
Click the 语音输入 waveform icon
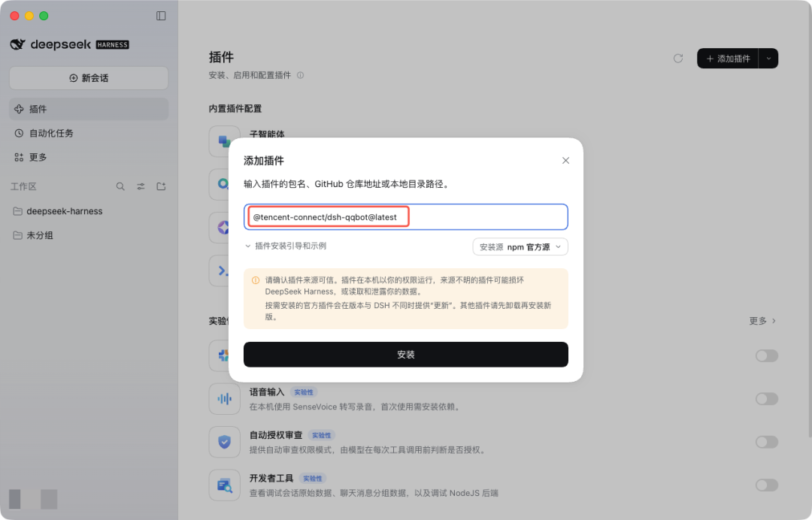point(224,399)
